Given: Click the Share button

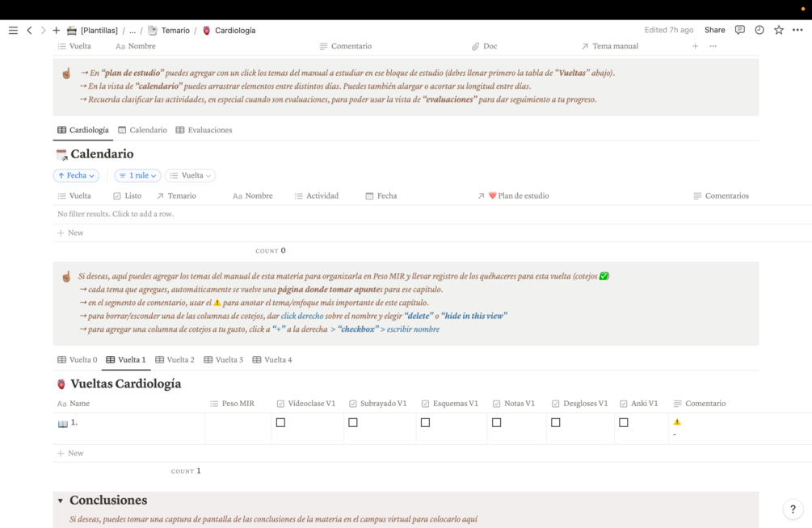Looking at the screenshot, I should click(715, 30).
